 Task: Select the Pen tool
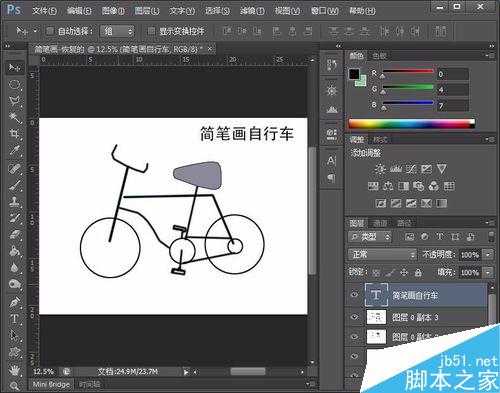coord(14,303)
